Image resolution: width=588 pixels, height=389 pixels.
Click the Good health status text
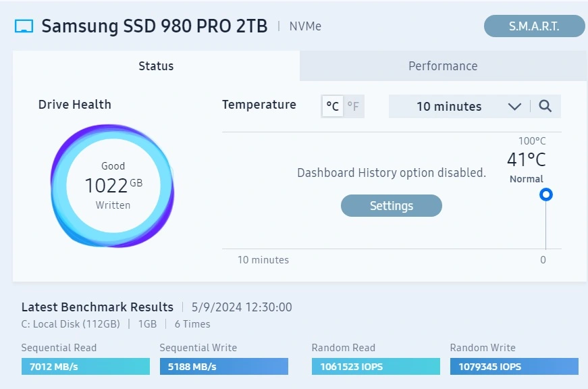(x=113, y=166)
